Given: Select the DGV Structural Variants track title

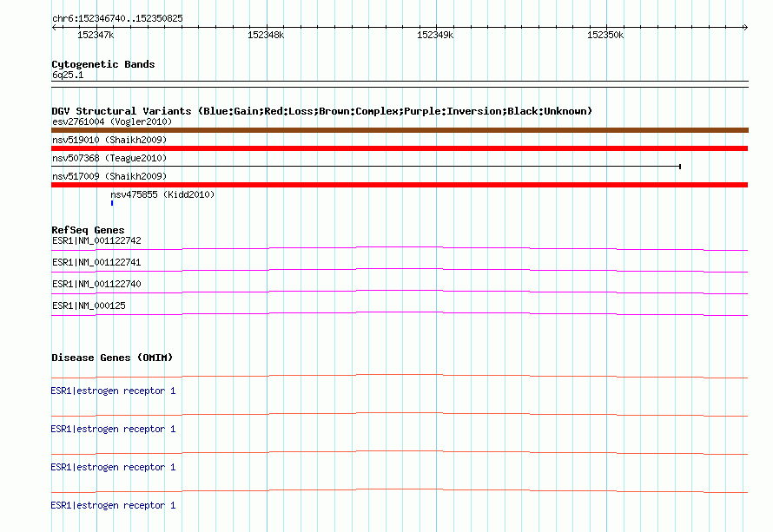Looking at the screenshot, I should pos(321,111).
